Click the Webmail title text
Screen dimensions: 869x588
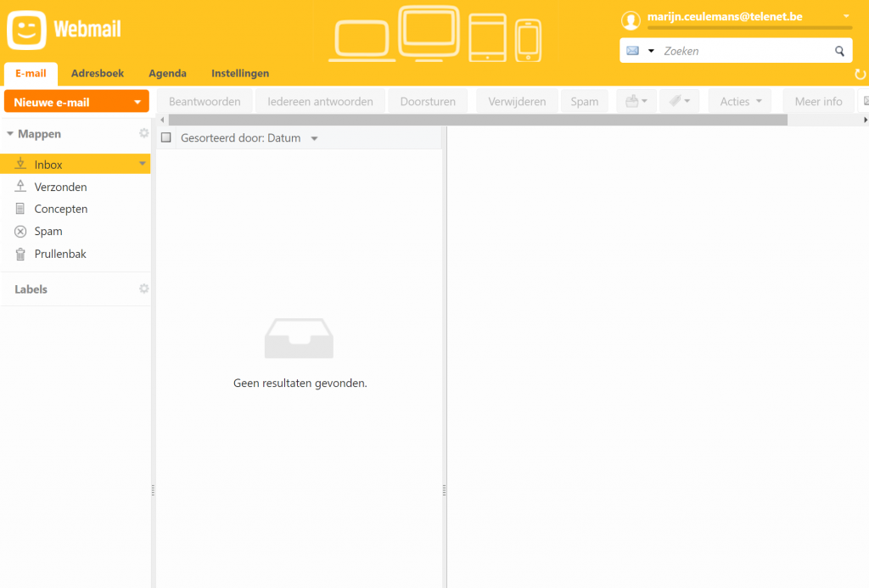pyautogui.click(x=87, y=29)
